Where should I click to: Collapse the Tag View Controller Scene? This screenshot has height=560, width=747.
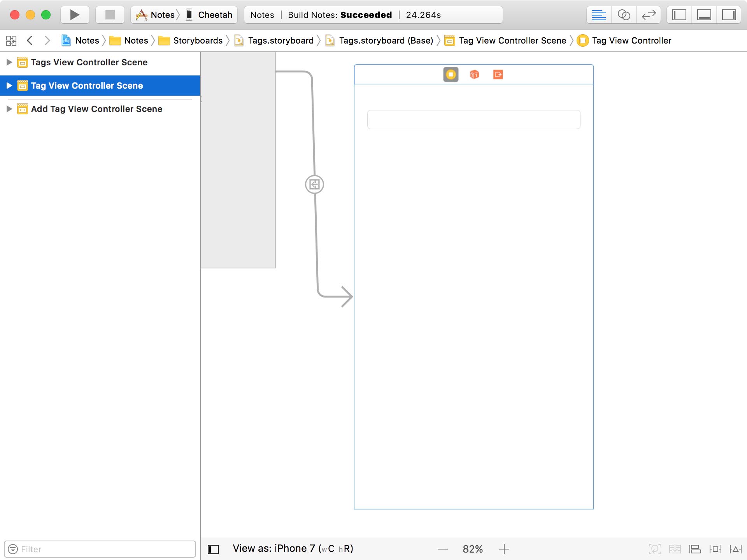click(x=9, y=86)
